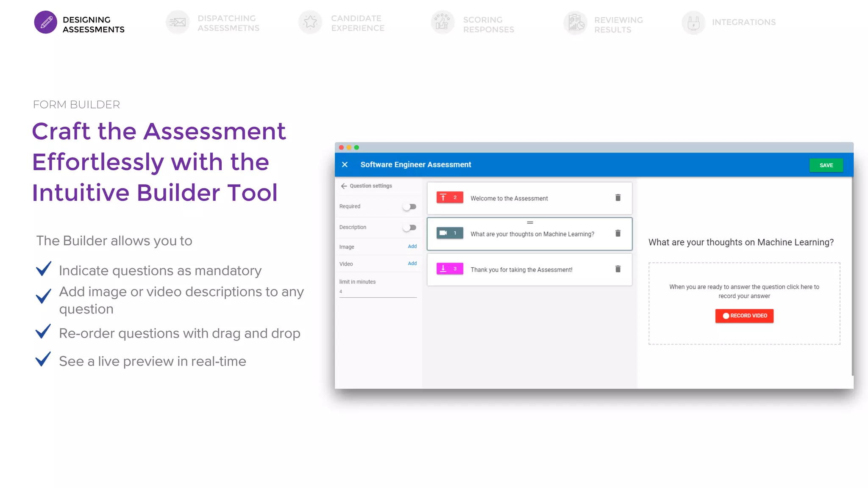Toggle the Description switch on
This screenshot has width=868, height=488.
pos(409,227)
